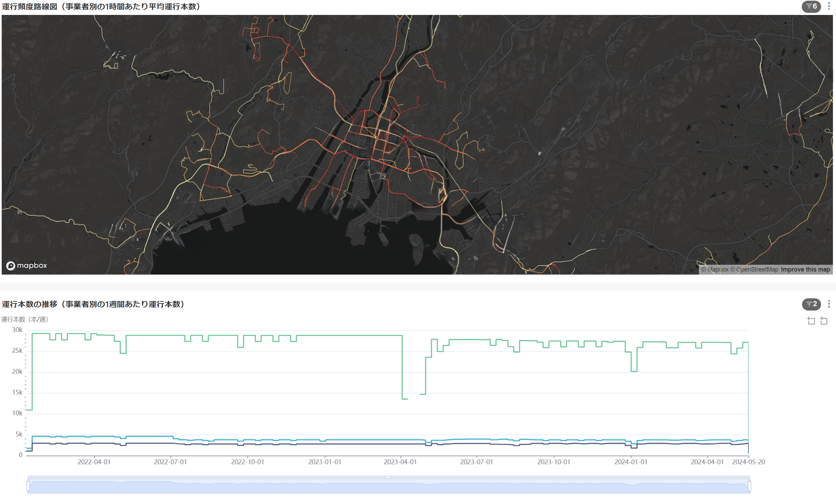Image resolution: width=836 pixels, height=504 pixels.
Task: Click the 2024-05-20 label on the x-axis
Action: (748, 462)
